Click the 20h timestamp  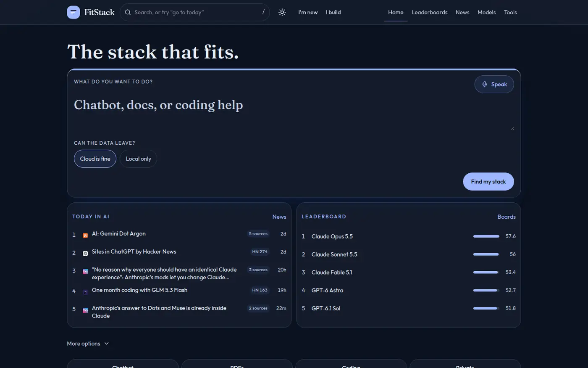(282, 270)
